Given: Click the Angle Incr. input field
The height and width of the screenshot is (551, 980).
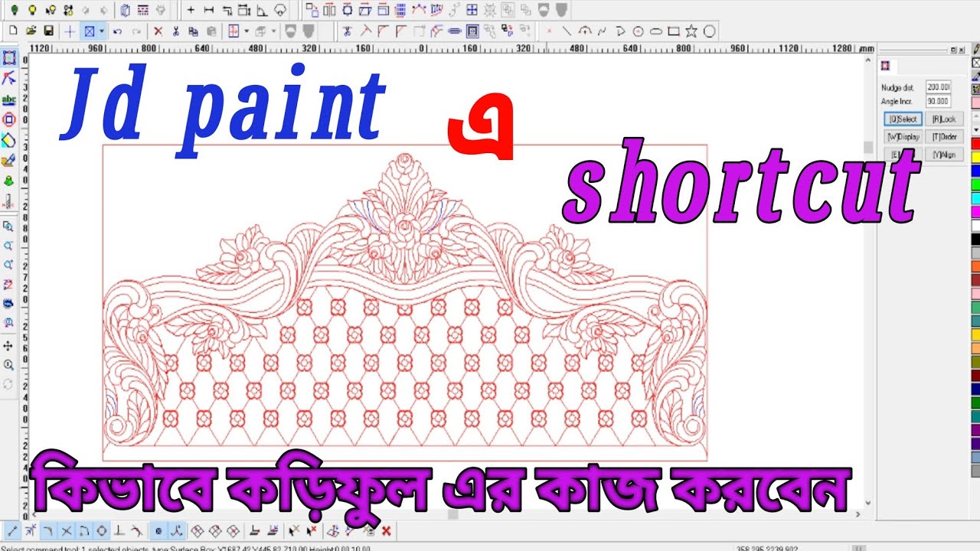Looking at the screenshot, I should [x=938, y=101].
